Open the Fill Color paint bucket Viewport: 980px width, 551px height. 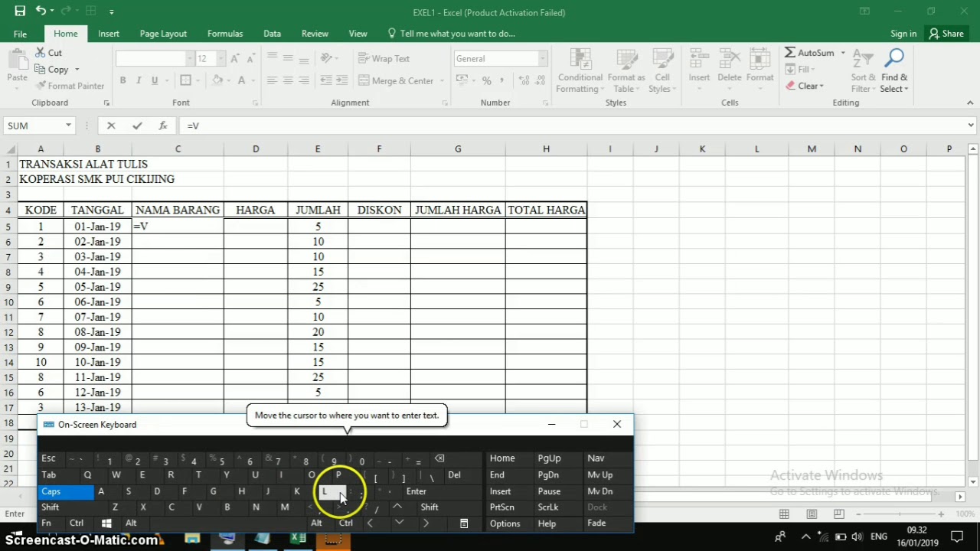tap(217, 80)
